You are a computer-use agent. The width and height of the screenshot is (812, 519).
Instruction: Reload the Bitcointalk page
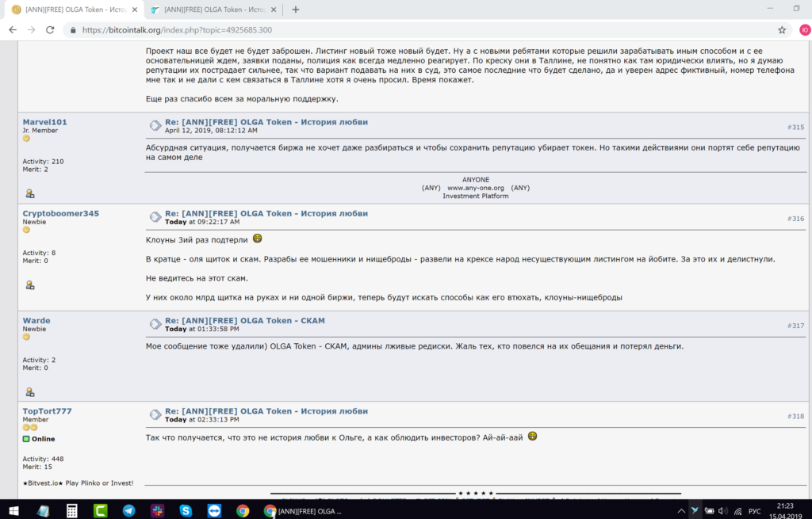pos(50,30)
